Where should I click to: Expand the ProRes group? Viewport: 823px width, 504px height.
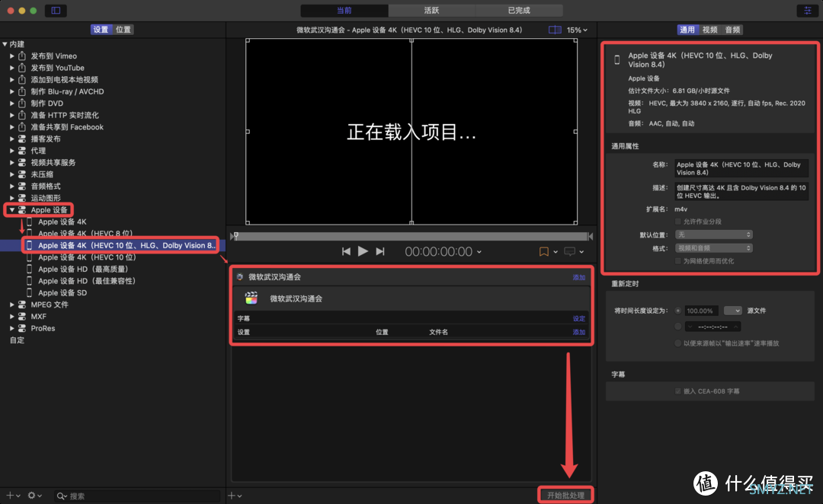[12, 328]
